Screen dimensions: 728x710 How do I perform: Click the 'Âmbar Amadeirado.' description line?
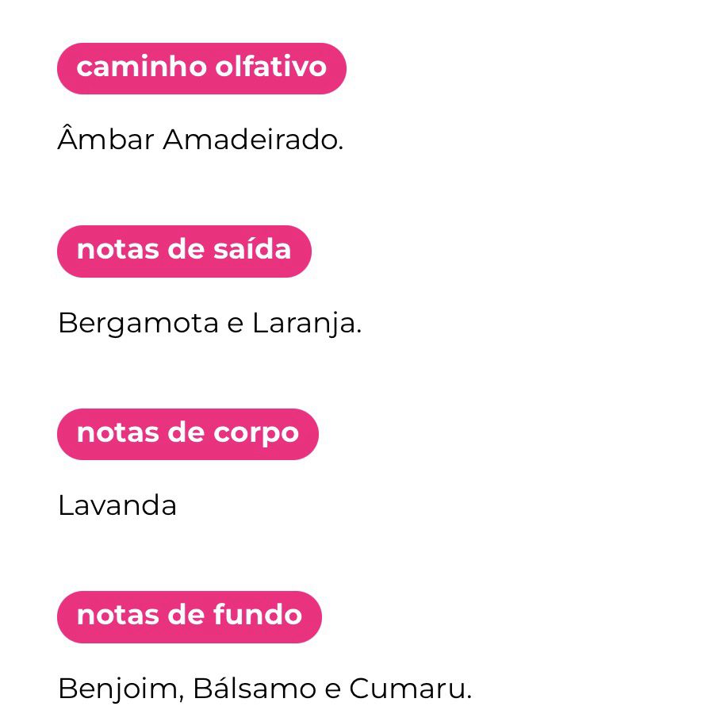click(201, 140)
